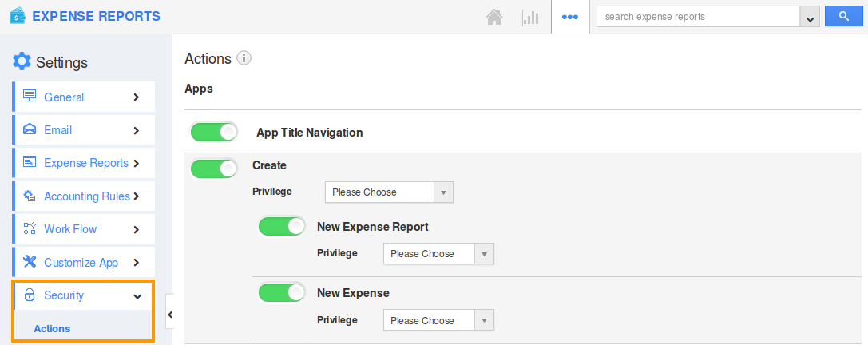Collapse the Security section chevron
This screenshot has width=868, height=345.
(137, 296)
